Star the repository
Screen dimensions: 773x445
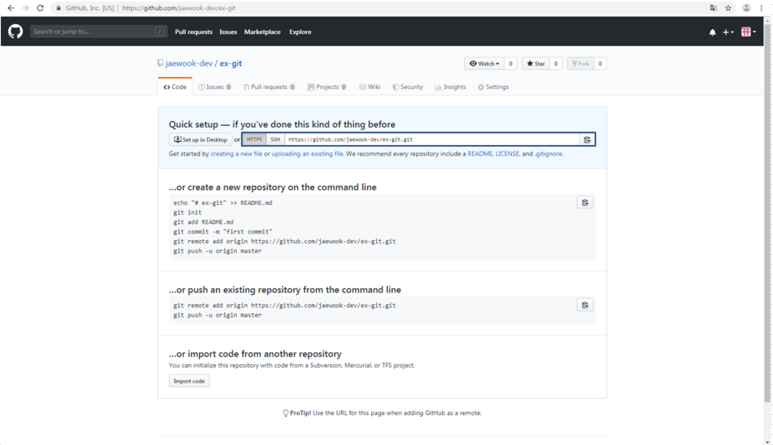(536, 64)
